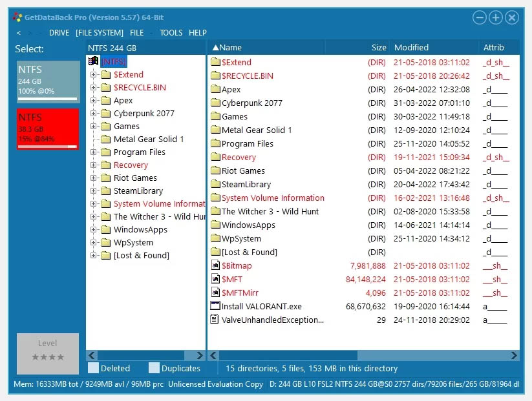Expand the SteamLibrary tree node
Screen dimensions: 532x401
click(93, 191)
